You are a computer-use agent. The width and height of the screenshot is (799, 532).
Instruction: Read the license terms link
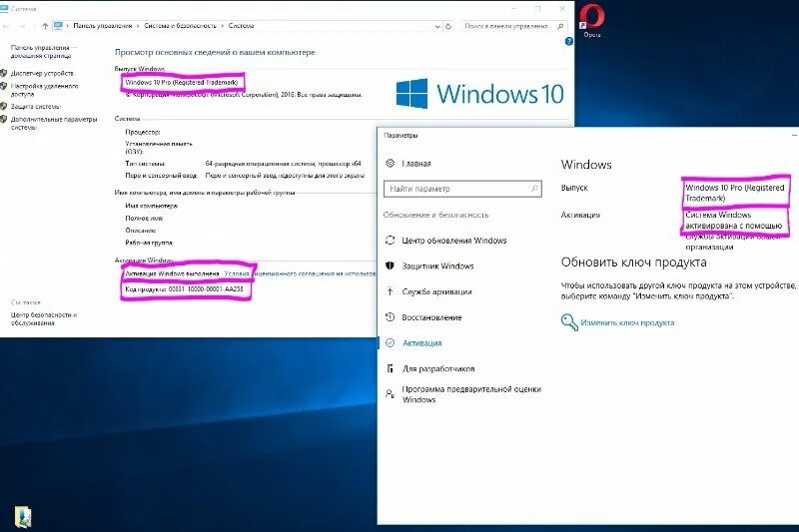click(x=300, y=273)
